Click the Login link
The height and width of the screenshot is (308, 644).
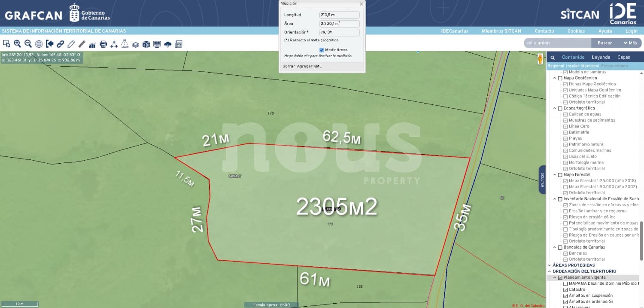(631, 31)
